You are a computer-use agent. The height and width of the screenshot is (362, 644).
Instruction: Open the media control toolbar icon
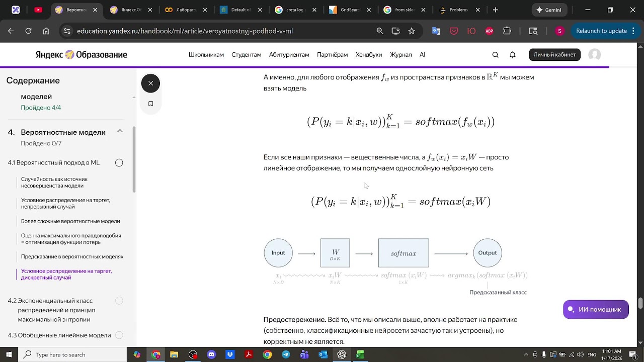click(x=533, y=31)
